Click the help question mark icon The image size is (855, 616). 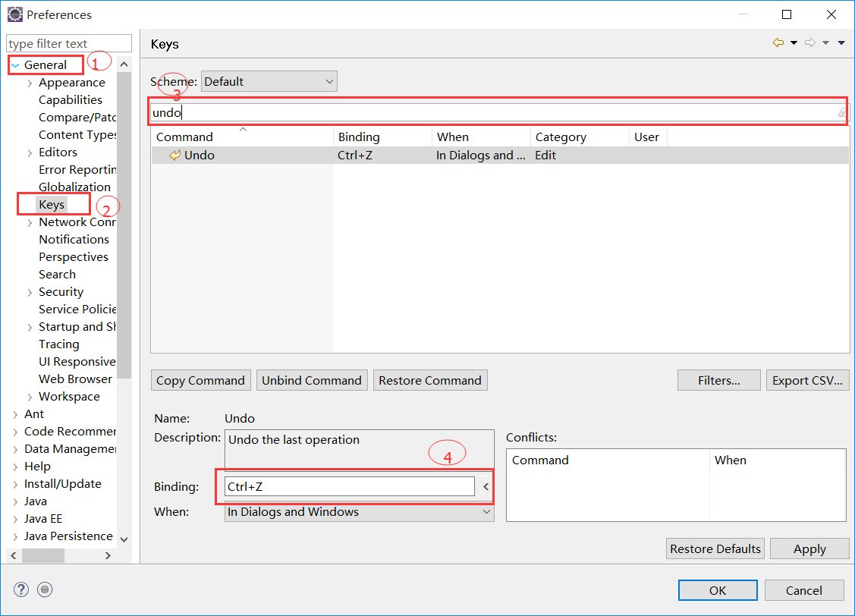pyautogui.click(x=21, y=589)
